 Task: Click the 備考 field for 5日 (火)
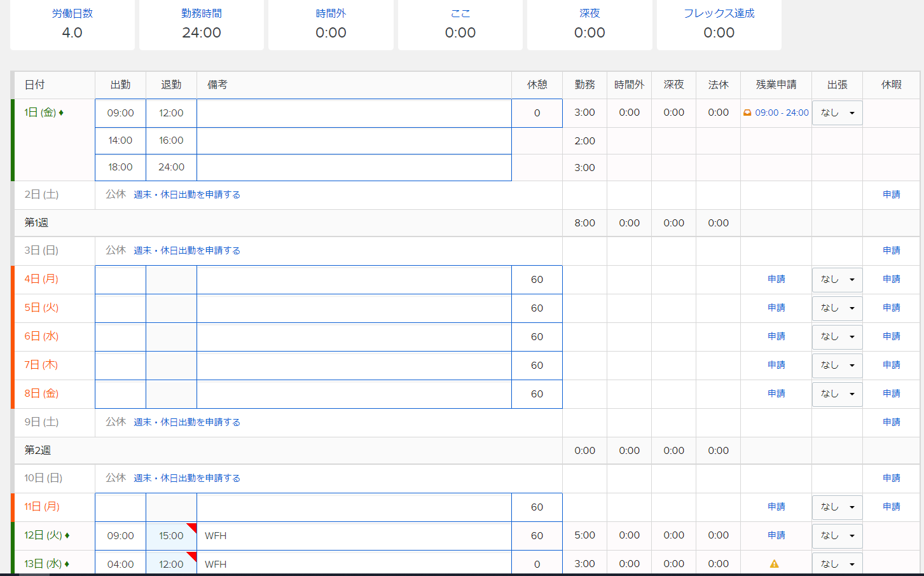click(x=354, y=308)
